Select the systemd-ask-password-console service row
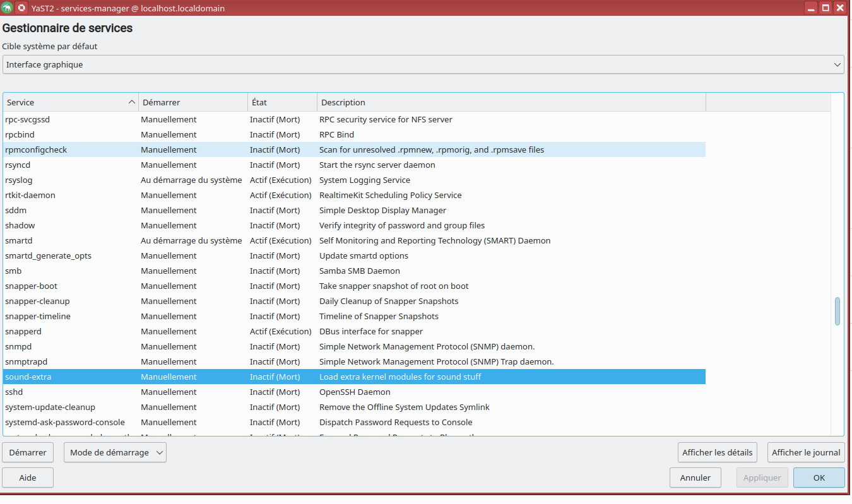The image size is (852, 504). pyautogui.click(x=354, y=422)
